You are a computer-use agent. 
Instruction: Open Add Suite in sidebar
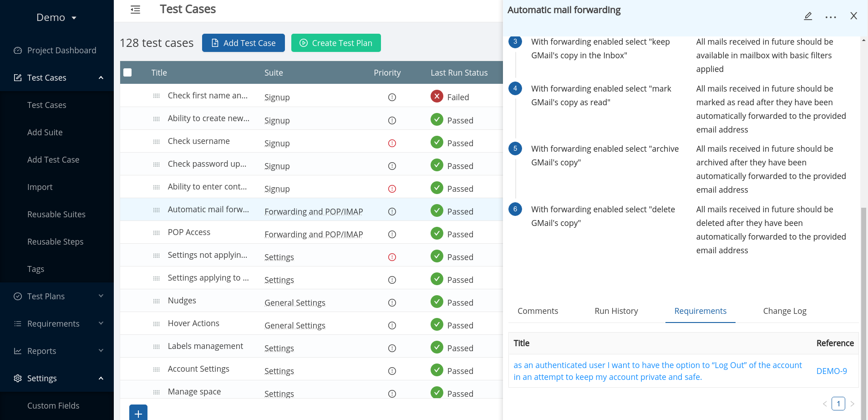[x=45, y=133]
